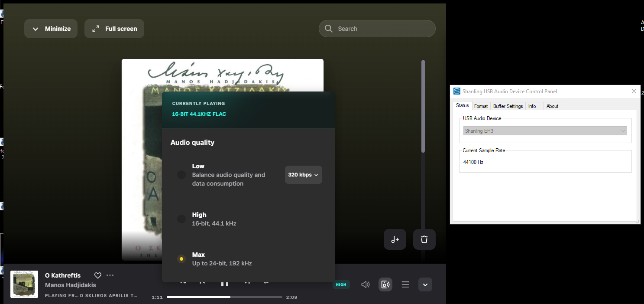644x304 pixels.
Task: Select the Low audio quality option
Action: pos(181,175)
